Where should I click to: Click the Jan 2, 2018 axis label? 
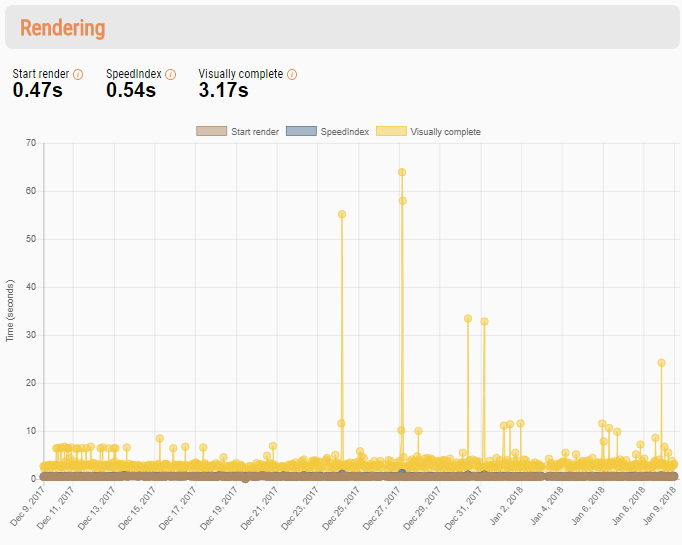coord(507,506)
